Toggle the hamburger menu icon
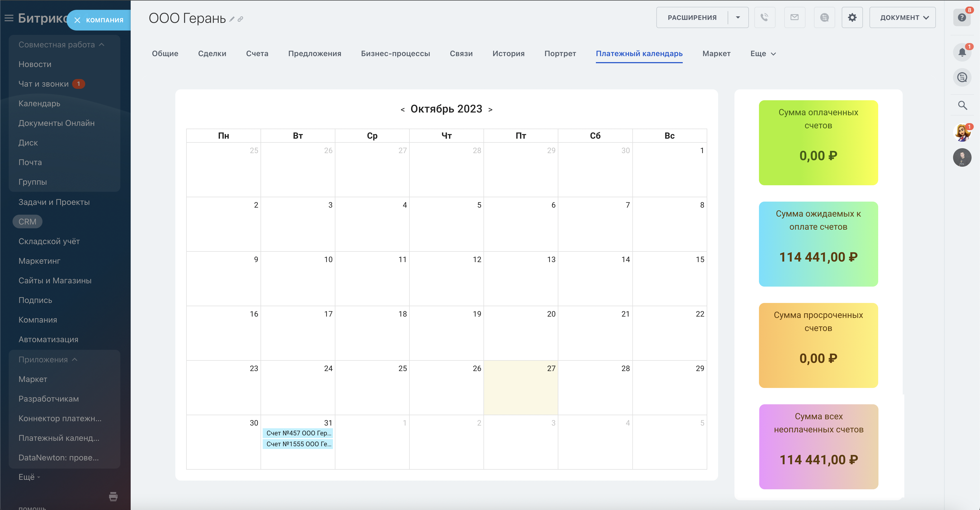Viewport: 980px width, 510px height. [9, 18]
